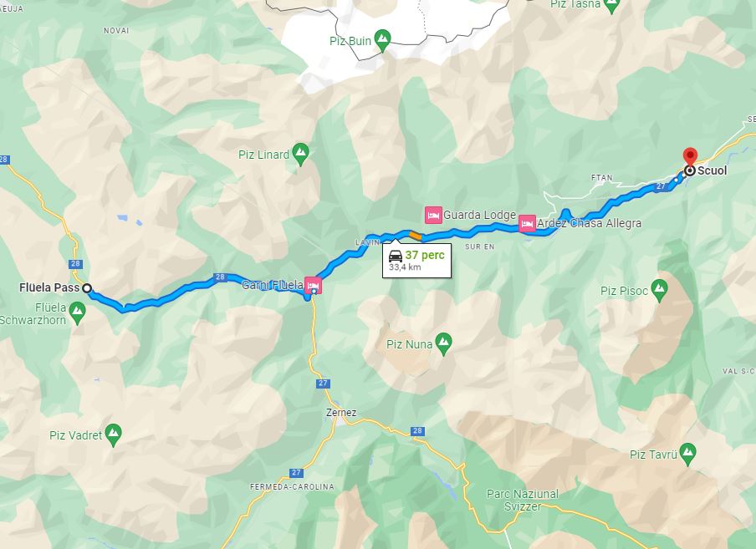Click the Piz Tasna peak icon
This screenshot has width=756, height=549.
click(611, 5)
